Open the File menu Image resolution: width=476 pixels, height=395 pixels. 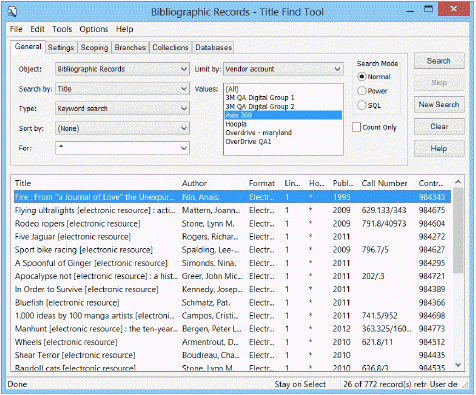click(16, 29)
